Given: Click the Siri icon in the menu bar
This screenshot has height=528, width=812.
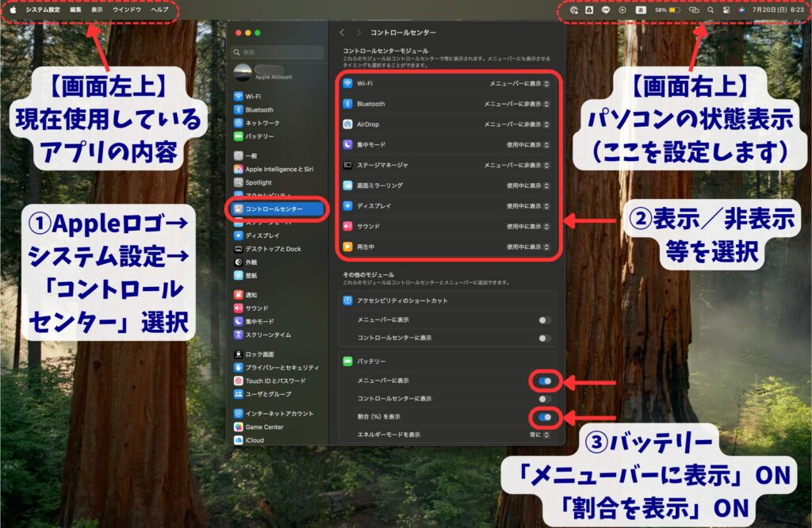Looking at the screenshot, I should [x=741, y=10].
